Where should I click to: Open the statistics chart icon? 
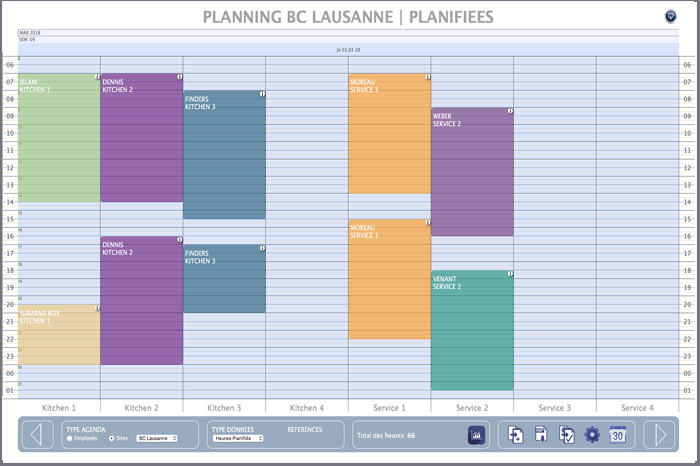tap(477, 434)
